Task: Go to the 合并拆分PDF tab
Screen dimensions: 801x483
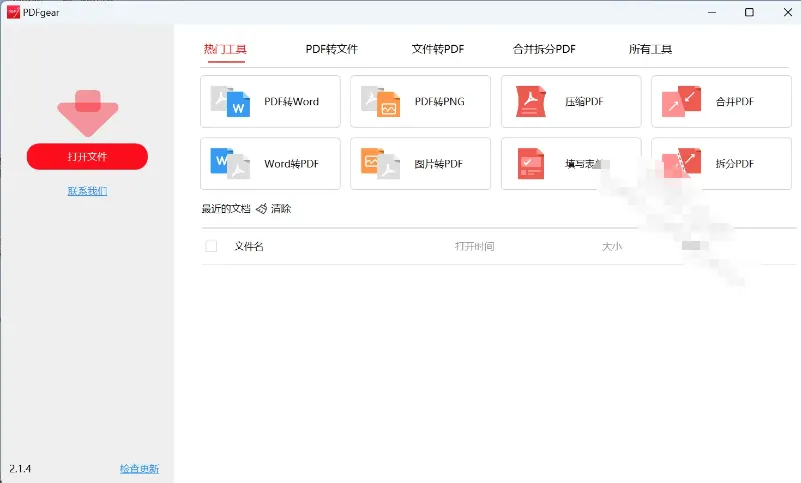Action: click(544, 49)
